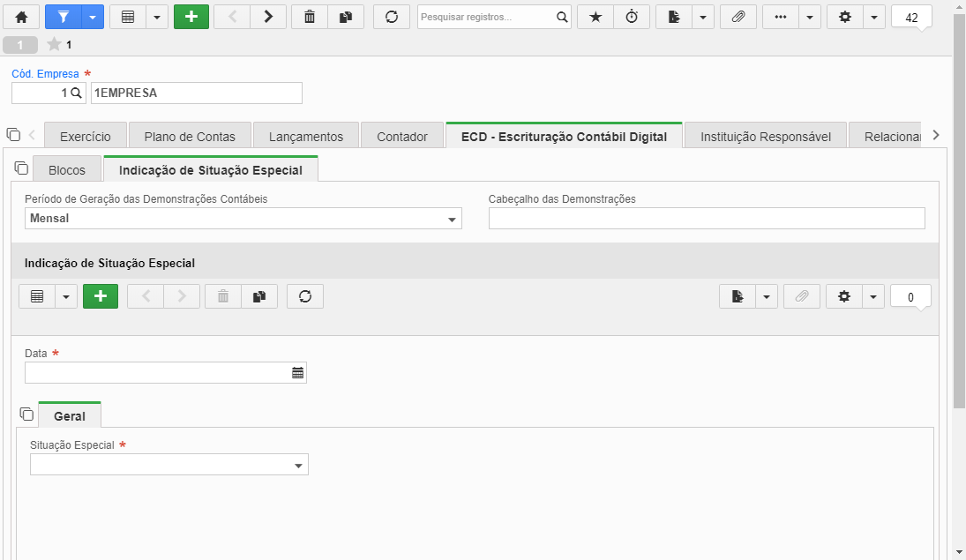Refresh the main record

(392, 18)
